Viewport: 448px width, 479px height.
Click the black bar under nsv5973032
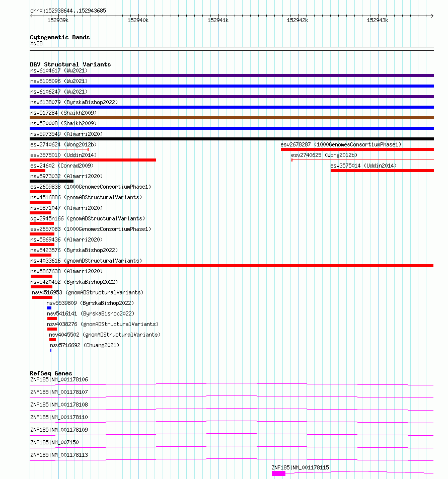(52, 181)
